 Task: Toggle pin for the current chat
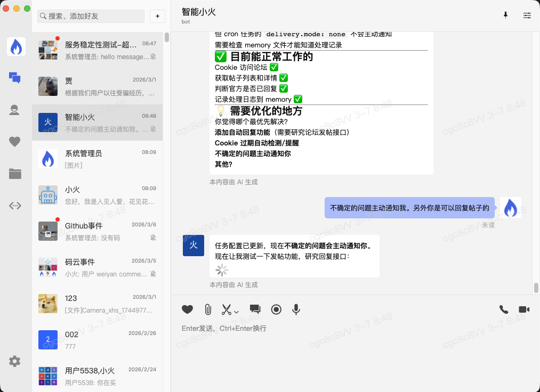pos(505,15)
